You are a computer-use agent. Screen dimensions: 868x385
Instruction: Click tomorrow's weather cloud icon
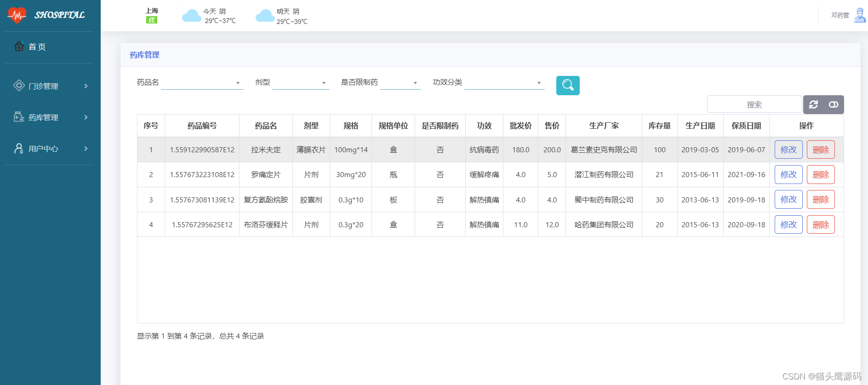click(x=265, y=16)
